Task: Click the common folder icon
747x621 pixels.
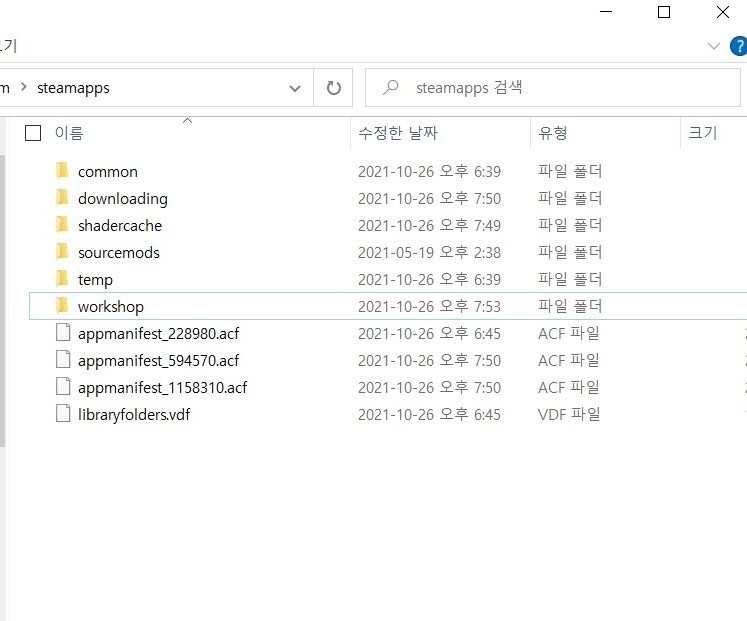Action: point(62,170)
